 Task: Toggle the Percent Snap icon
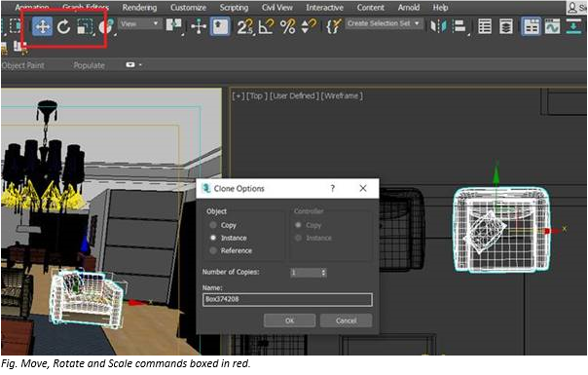coord(287,26)
